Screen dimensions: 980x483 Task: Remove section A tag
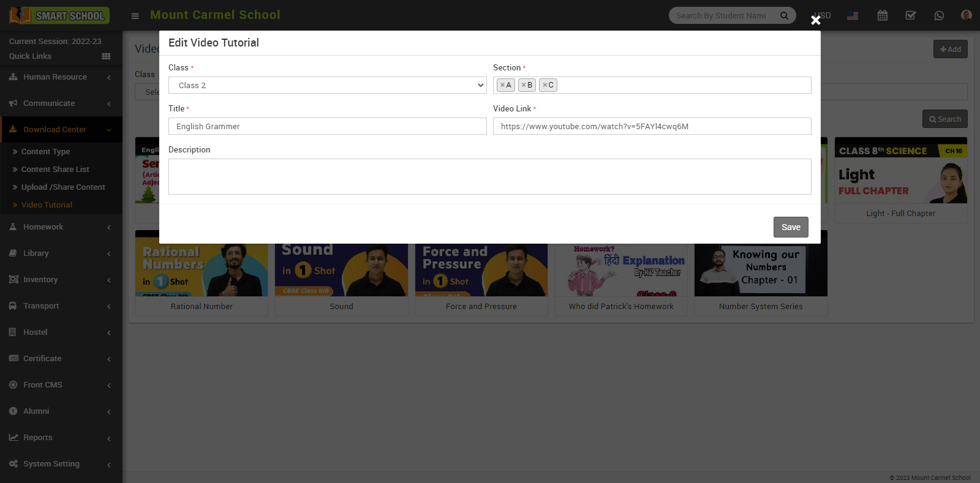(502, 85)
